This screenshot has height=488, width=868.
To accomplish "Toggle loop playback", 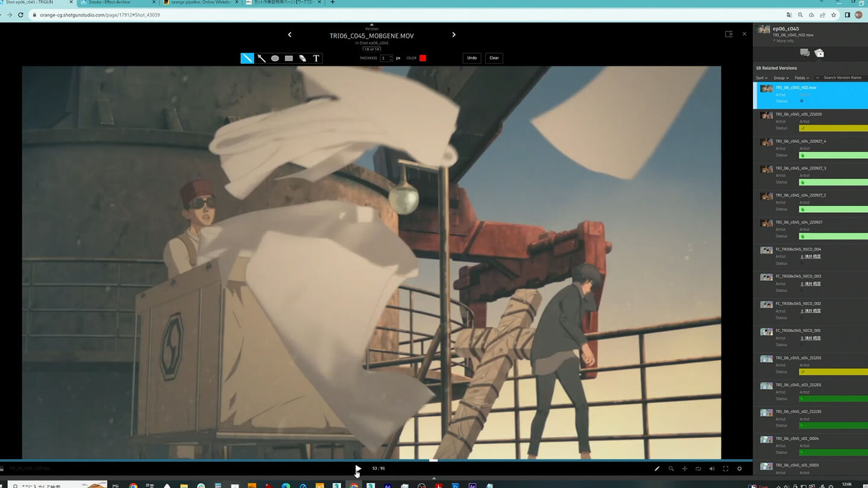I will 698,469.
